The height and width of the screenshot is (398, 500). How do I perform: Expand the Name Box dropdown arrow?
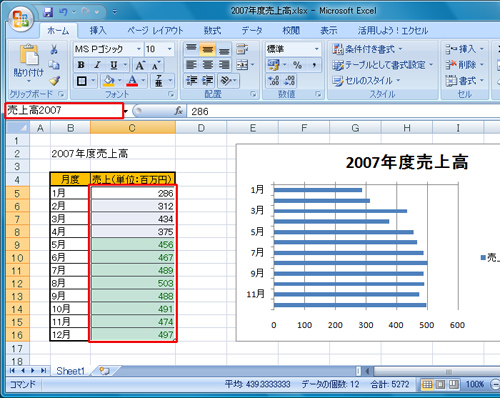coord(126,111)
